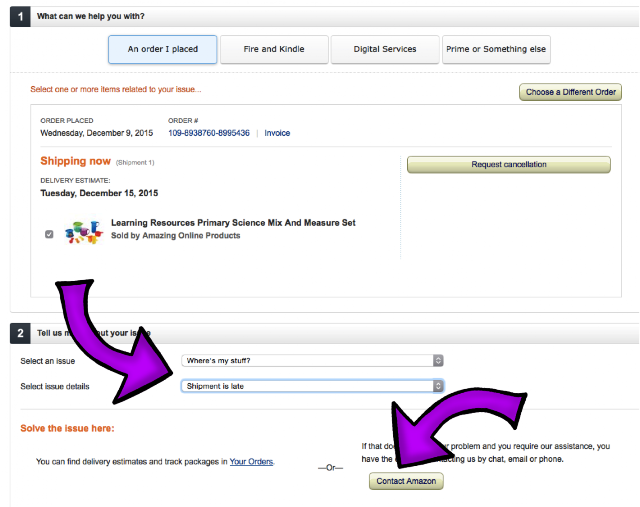Click the step 1 number badge

(x=20, y=17)
